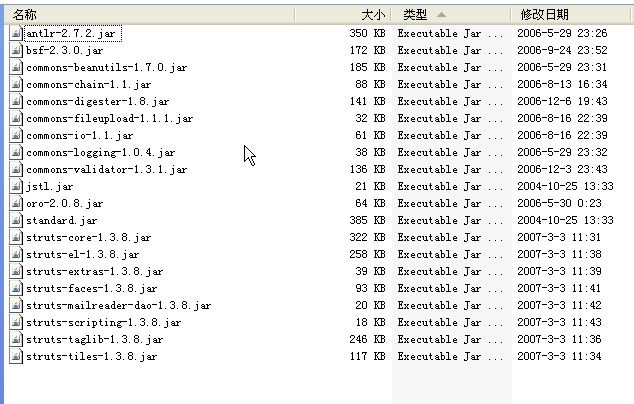Viewport: 634px width, 404px height.
Task: Select the struts-el-1.3.8.jar file icon
Action: point(16,254)
